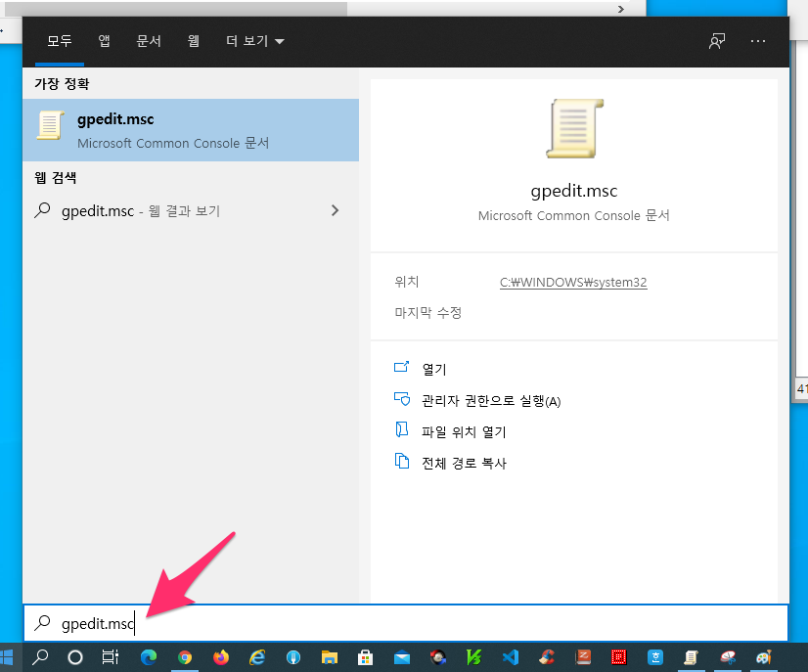This screenshot has height=672, width=808.
Task: Select the gpedit.msc best match result
Action: pos(191,130)
